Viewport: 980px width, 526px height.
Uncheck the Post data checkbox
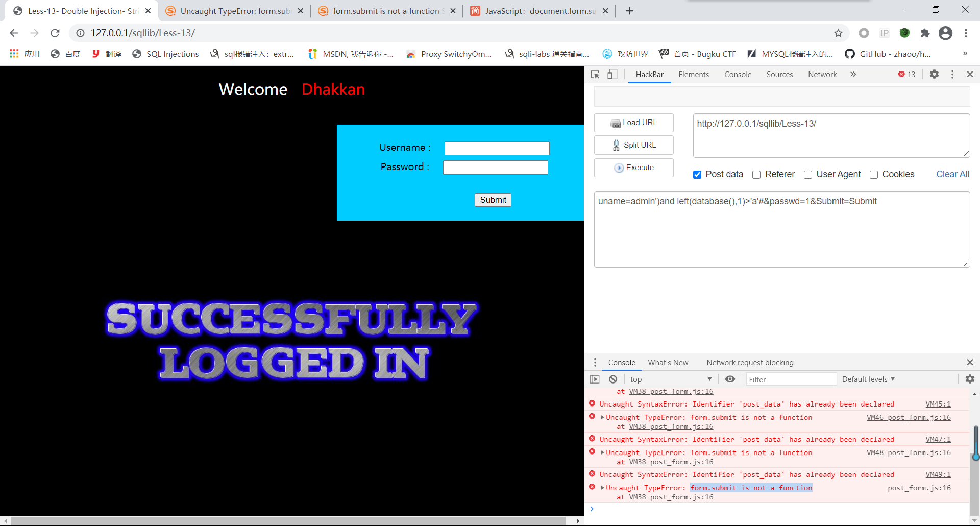[697, 175]
